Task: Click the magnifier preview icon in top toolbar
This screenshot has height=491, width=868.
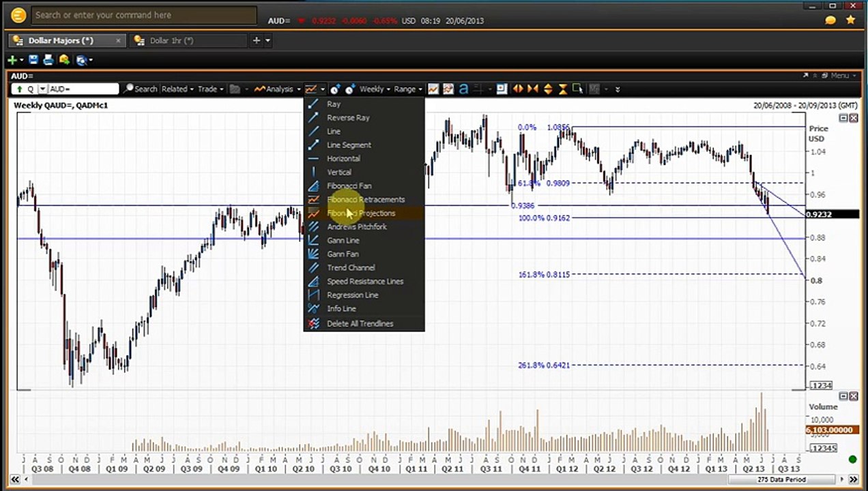Action: coord(82,60)
